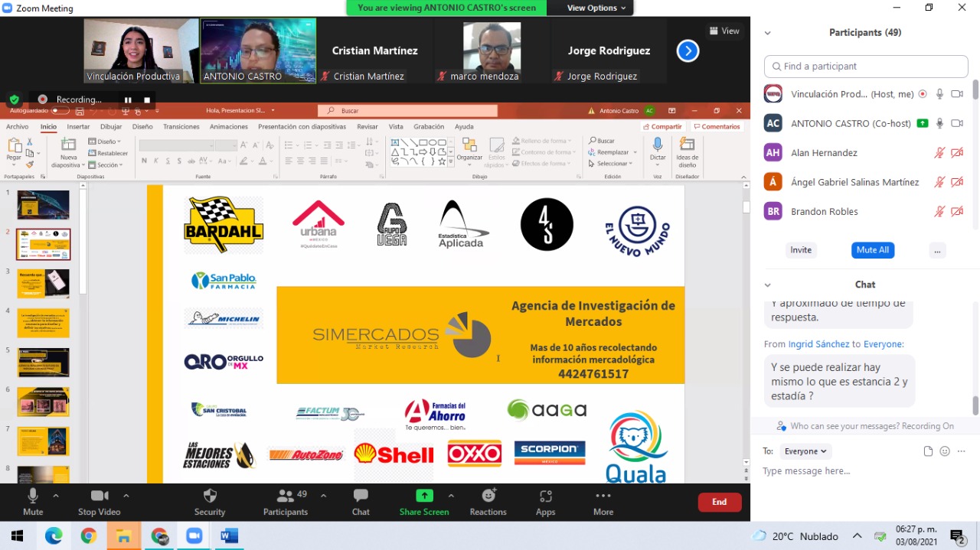The width and height of the screenshot is (980, 550).
Task: Open the Grabación ribbon tab
Action: (429, 127)
